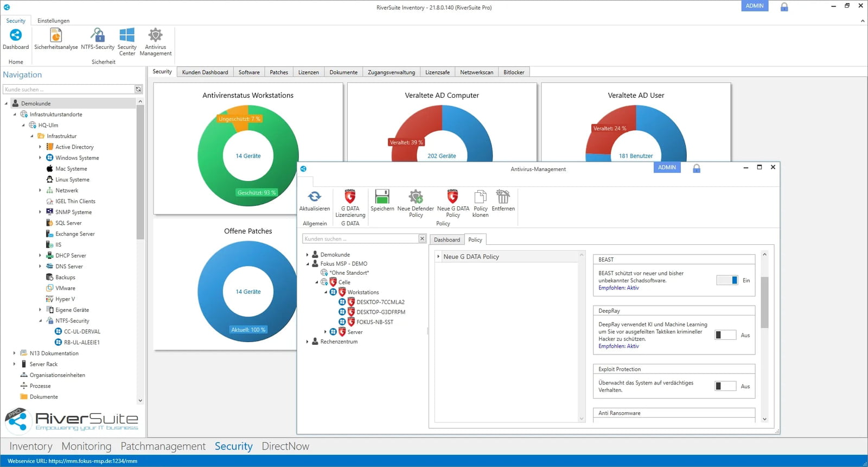868x467 pixels.
Task: Expand Active Directory node
Action: (40, 147)
